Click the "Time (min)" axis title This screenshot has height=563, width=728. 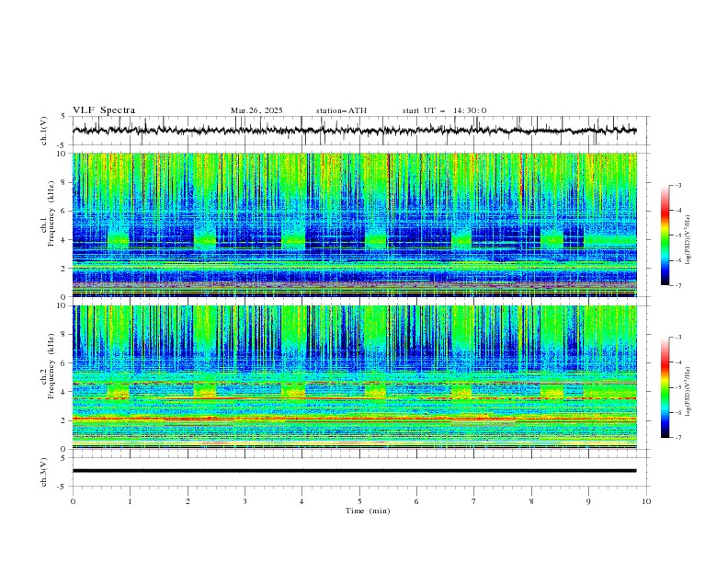click(x=368, y=511)
